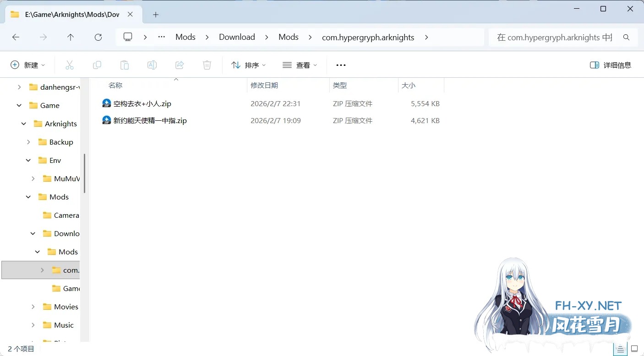
Task: Enable details view from the status bar
Action: click(620, 349)
